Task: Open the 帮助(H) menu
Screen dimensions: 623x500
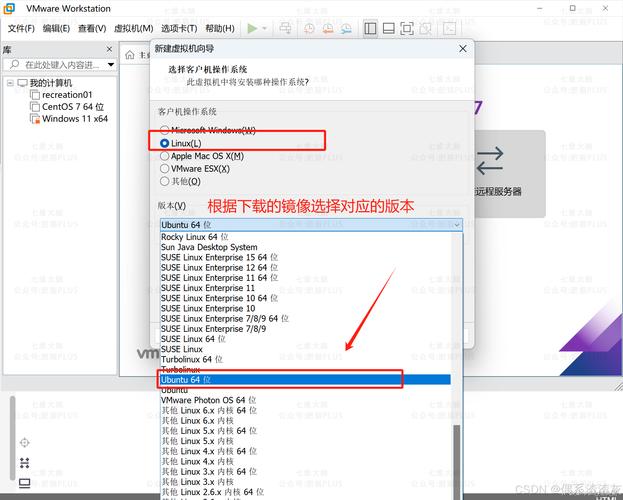Action: [220, 28]
